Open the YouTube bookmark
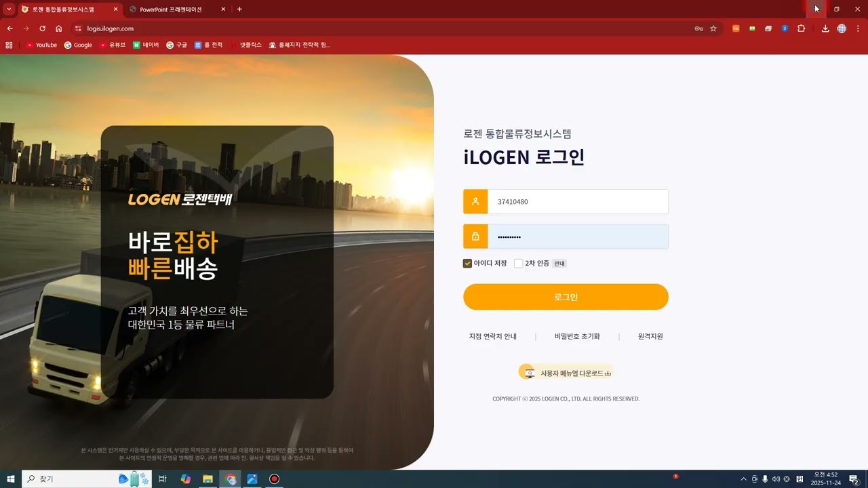The width and height of the screenshot is (868, 488). tap(41, 45)
